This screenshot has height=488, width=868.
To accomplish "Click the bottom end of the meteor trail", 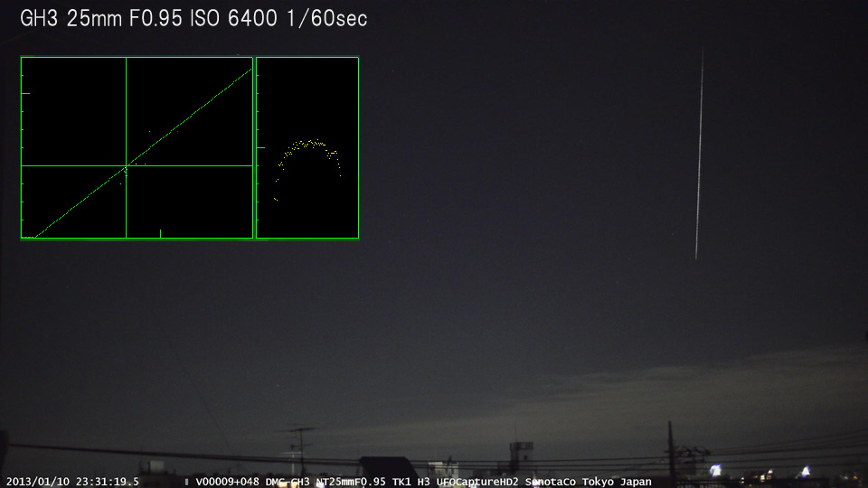I will [x=695, y=258].
